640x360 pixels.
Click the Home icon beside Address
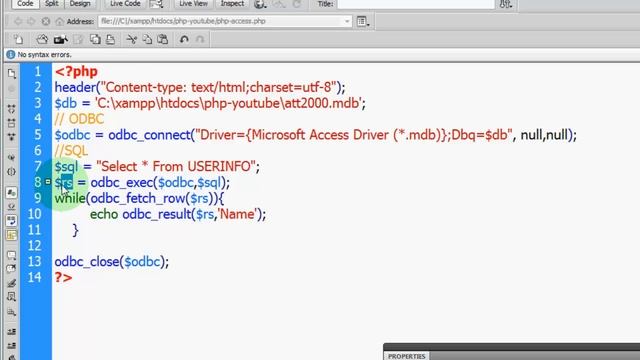pyautogui.click(x=60, y=21)
